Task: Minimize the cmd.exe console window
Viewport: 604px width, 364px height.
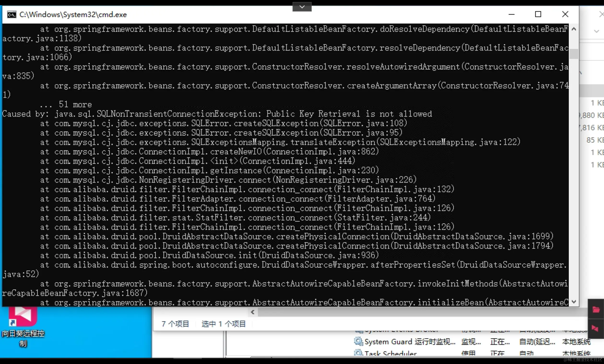Action: (512, 14)
